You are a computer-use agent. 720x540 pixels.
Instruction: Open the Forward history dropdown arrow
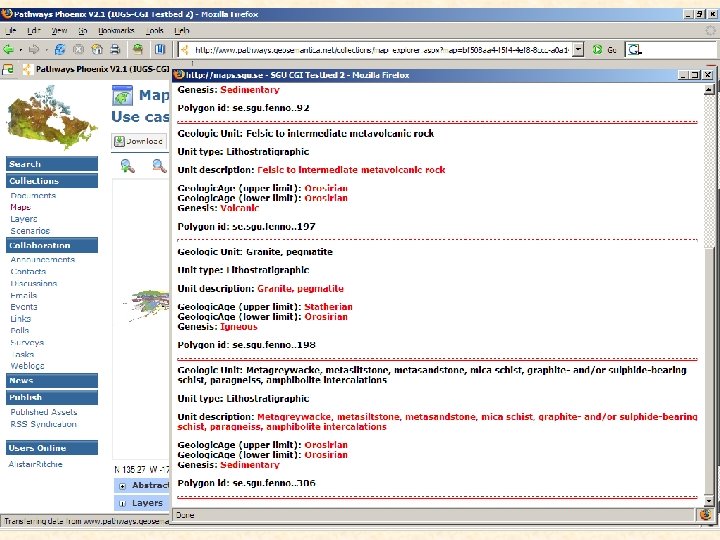[46, 50]
